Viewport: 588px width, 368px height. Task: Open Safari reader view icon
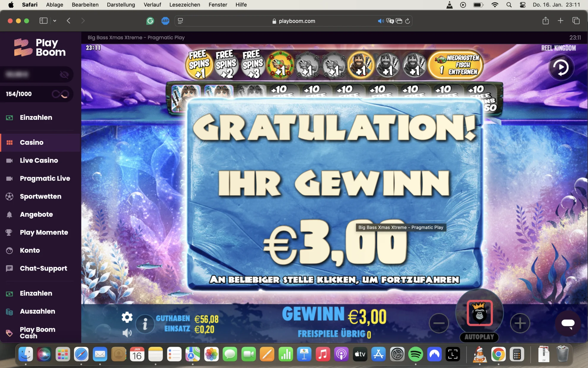180,21
